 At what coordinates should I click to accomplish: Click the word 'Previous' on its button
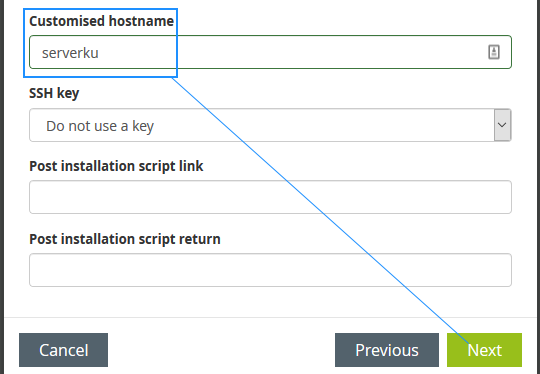[387, 350]
